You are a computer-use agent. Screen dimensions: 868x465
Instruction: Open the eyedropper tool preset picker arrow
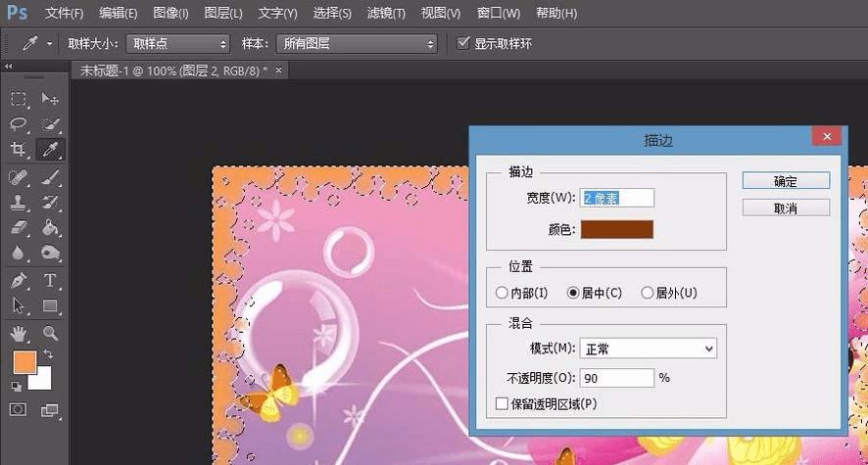[49, 44]
